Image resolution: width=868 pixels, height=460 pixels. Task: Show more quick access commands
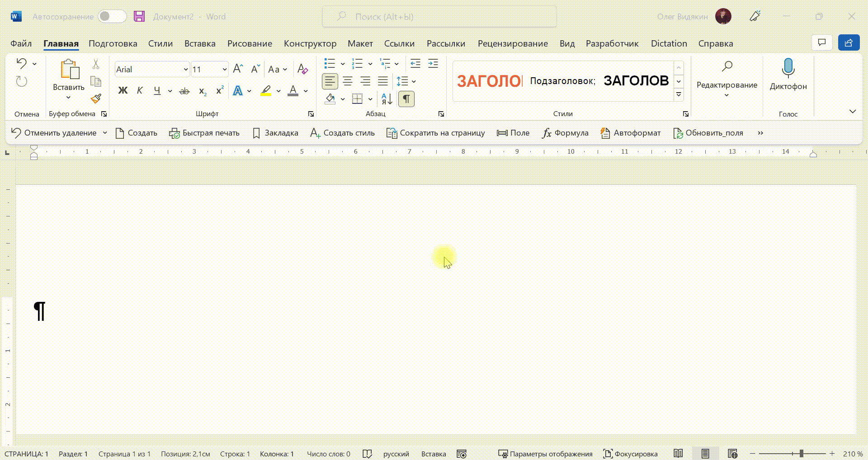tap(760, 133)
